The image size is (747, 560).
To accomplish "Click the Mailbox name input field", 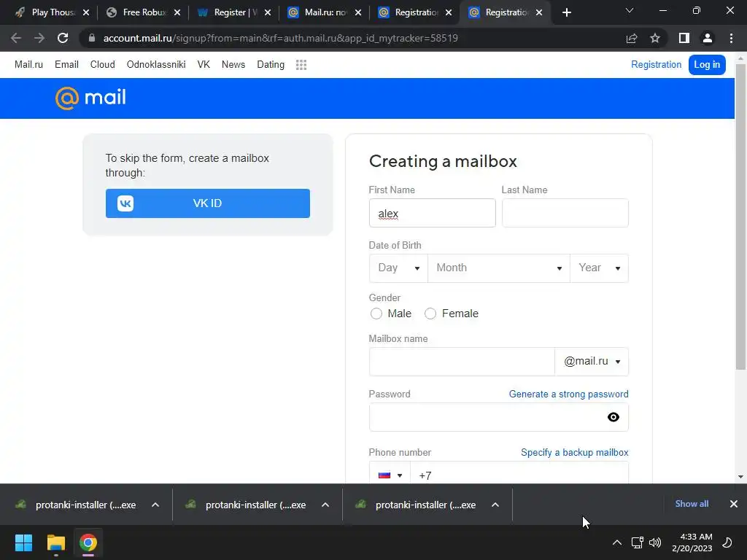I will [x=462, y=362].
